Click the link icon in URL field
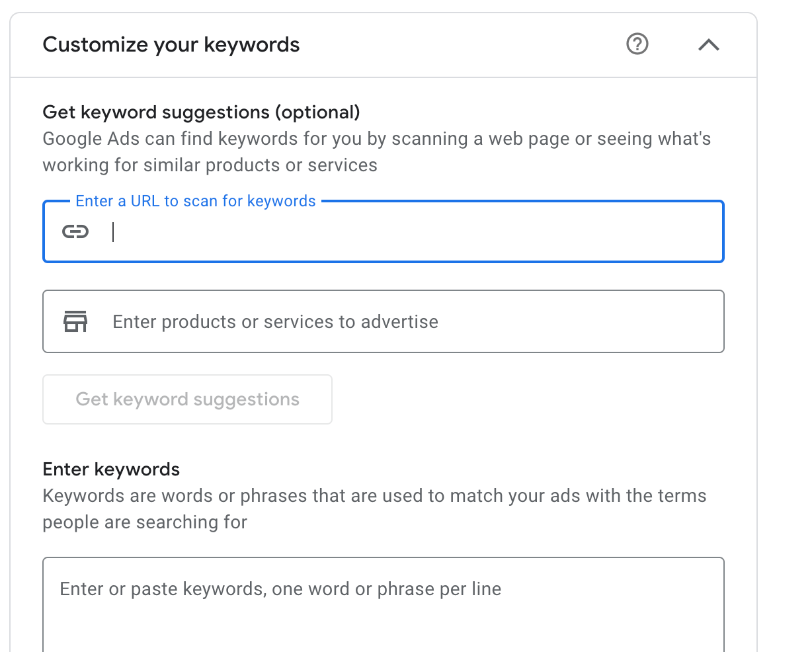This screenshot has height=652, width=812. pos(75,231)
